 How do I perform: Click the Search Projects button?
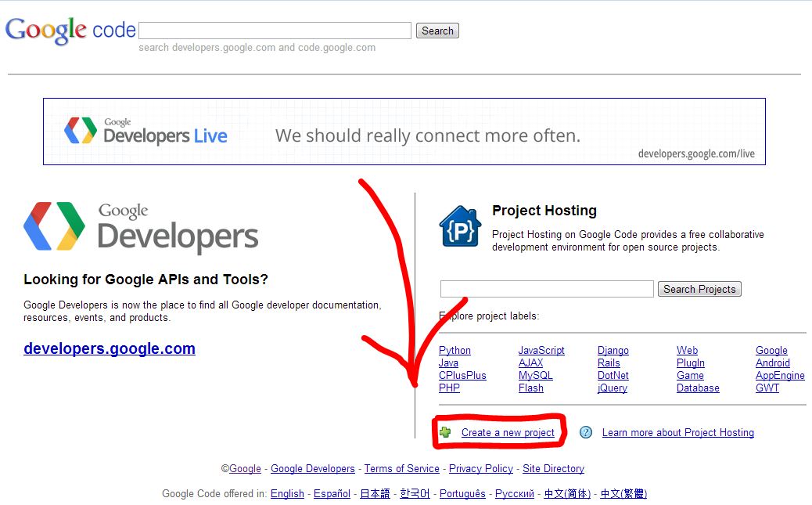pos(699,289)
